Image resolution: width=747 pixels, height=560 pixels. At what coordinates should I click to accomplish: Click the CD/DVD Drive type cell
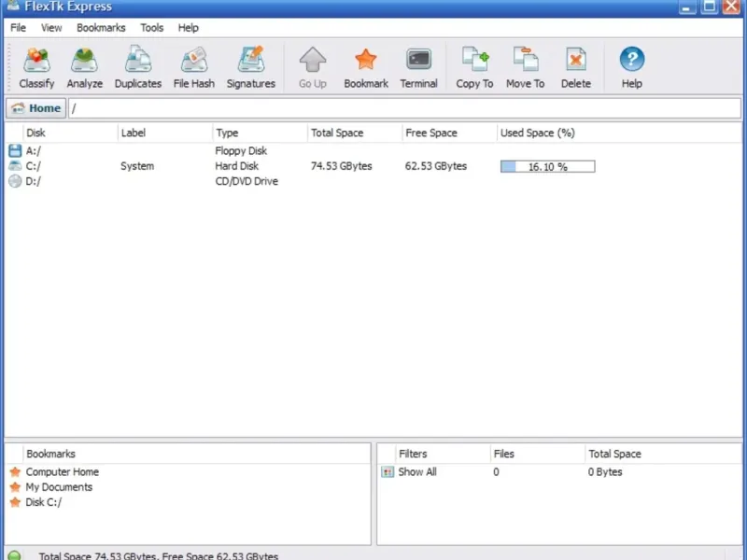coord(247,181)
